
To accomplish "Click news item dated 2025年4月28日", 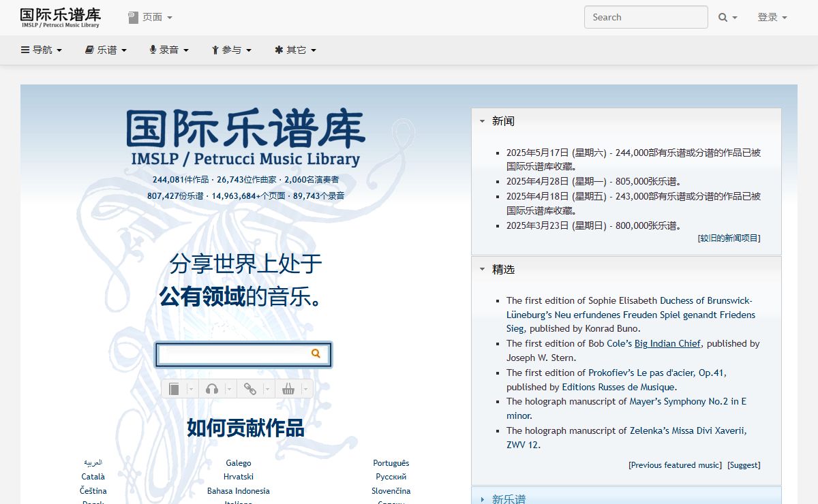I will (594, 182).
